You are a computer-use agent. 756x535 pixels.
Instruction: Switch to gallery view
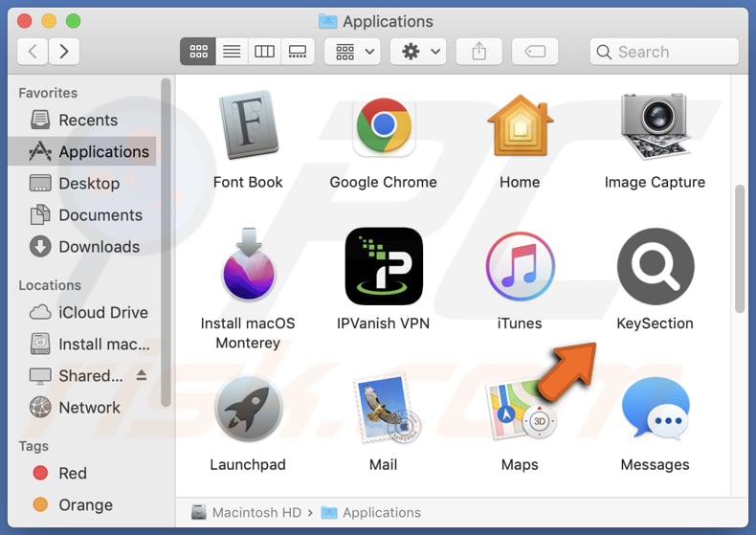[298, 51]
